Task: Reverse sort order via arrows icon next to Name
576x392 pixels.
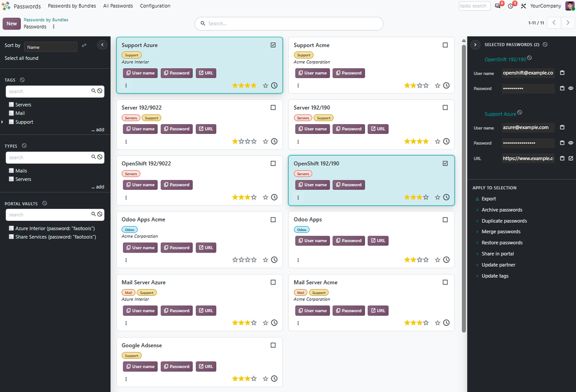Action: point(84,45)
